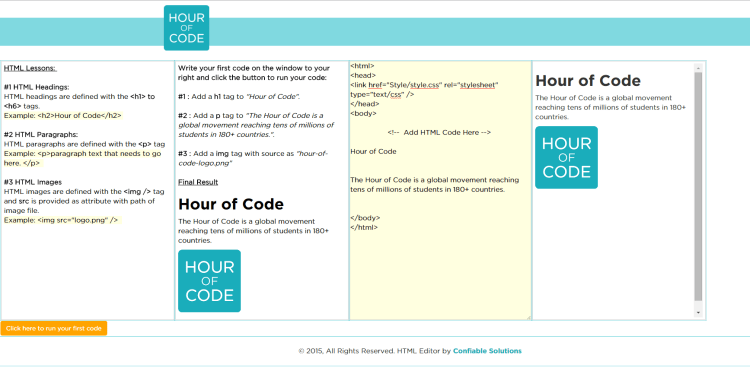
Task: Click the 'Hour of Code' heading in Final Result
Action: pos(231,204)
